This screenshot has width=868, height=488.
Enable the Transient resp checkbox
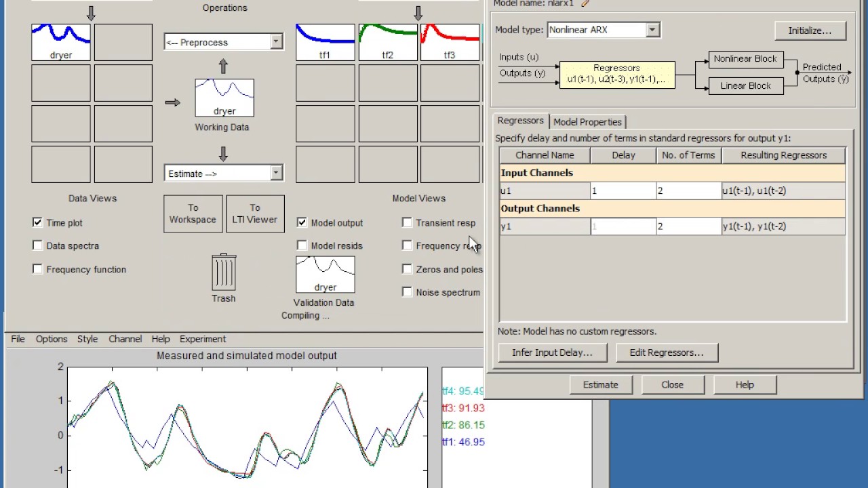click(x=407, y=222)
